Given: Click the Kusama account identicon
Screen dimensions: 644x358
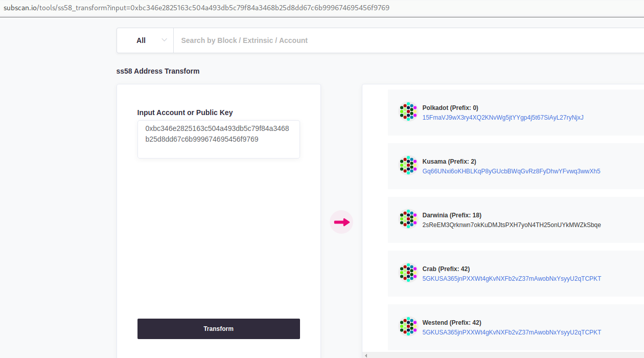Looking at the screenshot, I should pyautogui.click(x=408, y=165).
